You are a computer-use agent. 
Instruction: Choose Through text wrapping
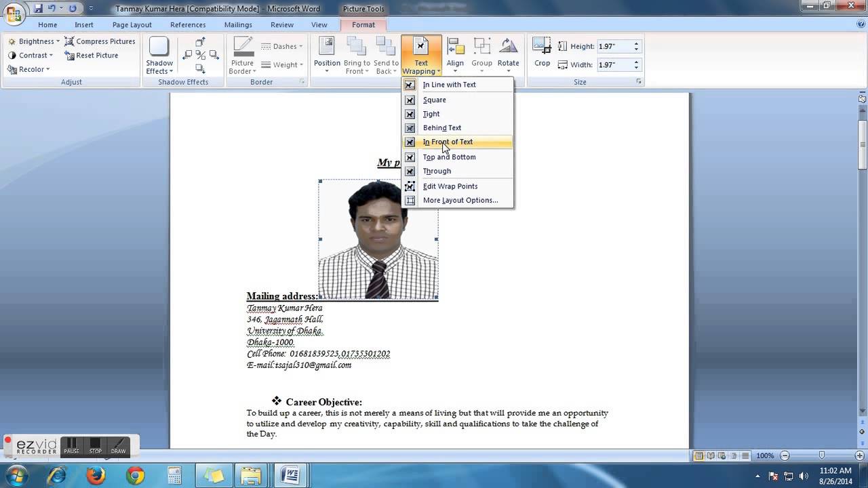pyautogui.click(x=458, y=171)
